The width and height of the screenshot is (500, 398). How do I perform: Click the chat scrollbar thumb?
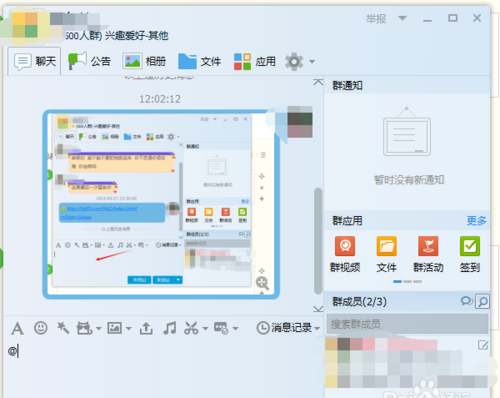(318, 241)
